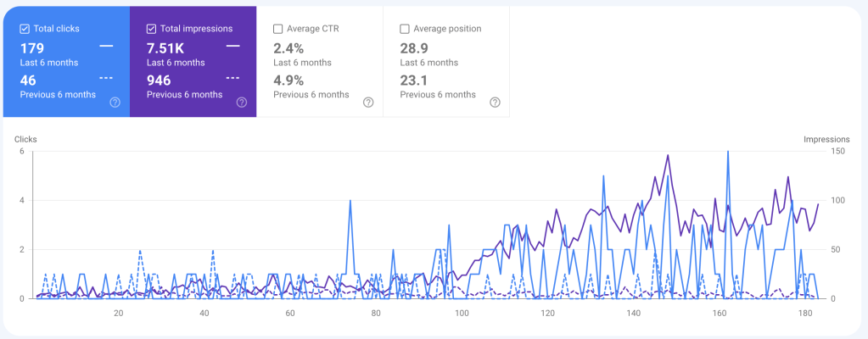Uncheck the Total clicks checkbox
This screenshot has width=868, height=339.
click(x=25, y=29)
